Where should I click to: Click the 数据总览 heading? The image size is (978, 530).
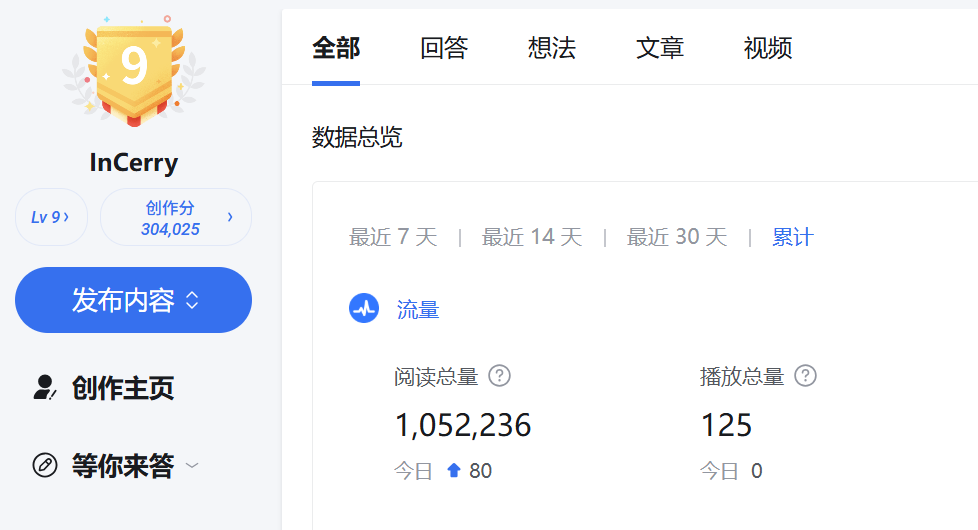point(357,137)
